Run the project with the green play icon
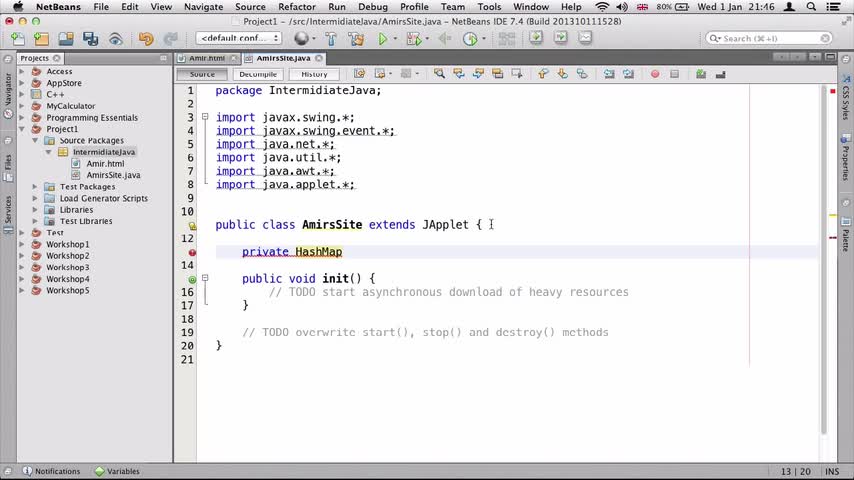Screen dimensions: 854x480 tap(382, 39)
